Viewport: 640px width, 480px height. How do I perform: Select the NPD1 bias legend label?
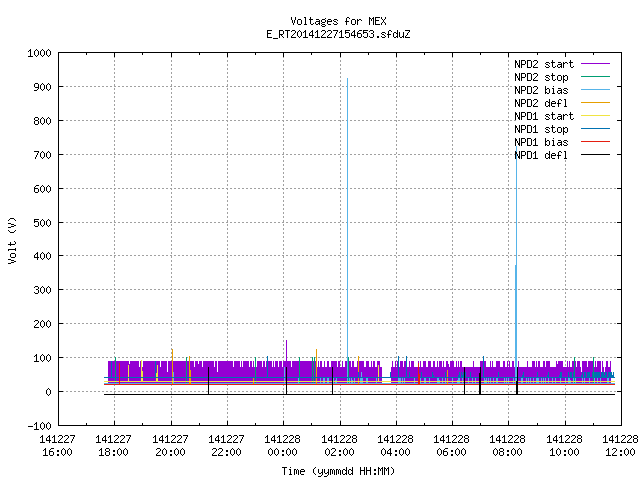(x=541, y=142)
